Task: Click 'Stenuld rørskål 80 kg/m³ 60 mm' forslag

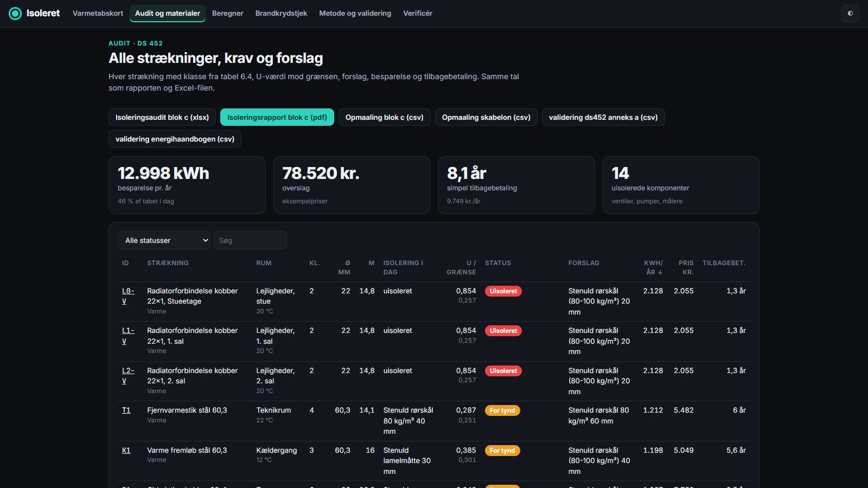Action: click(x=599, y=416)
